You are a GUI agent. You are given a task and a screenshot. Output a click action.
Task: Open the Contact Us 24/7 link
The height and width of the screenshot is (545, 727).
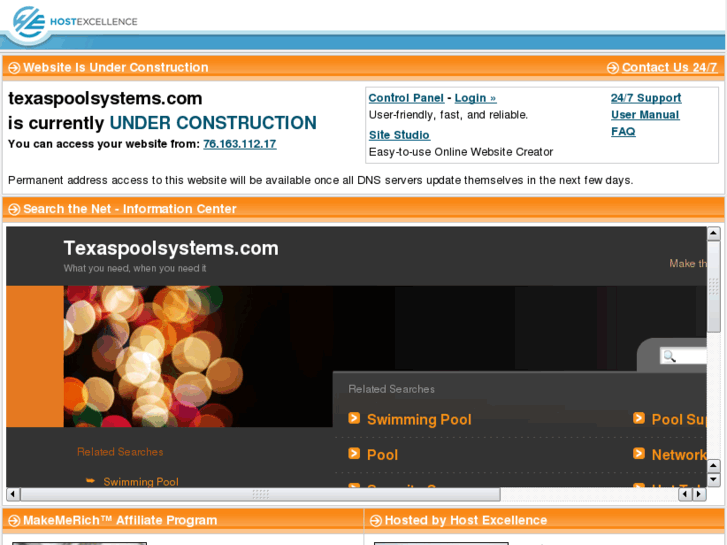(670, 67)
